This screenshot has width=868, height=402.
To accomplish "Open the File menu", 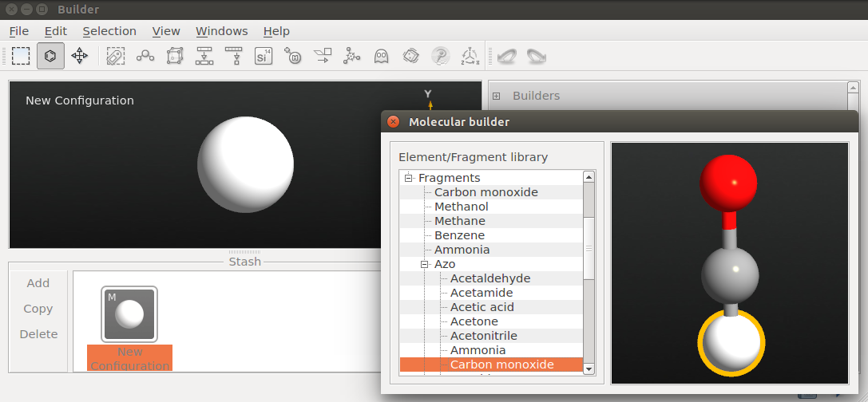I will 19,31.
